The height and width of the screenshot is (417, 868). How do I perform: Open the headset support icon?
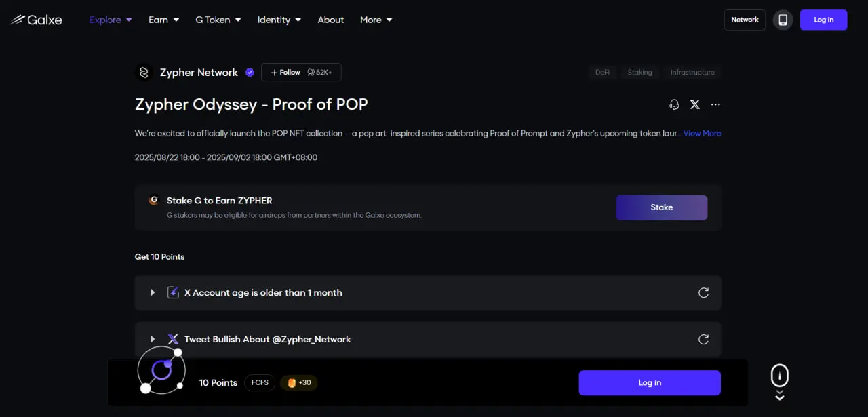click(x=674, y=104)
